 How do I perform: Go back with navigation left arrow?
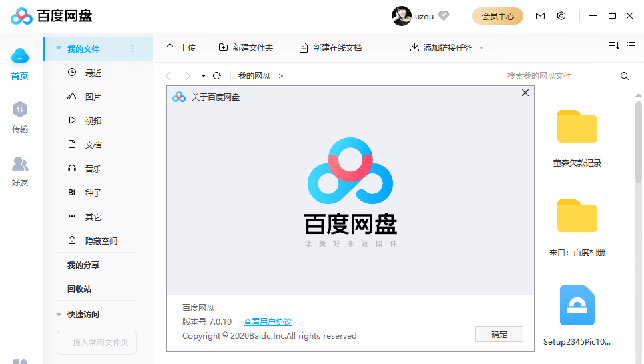pos(168,76)
